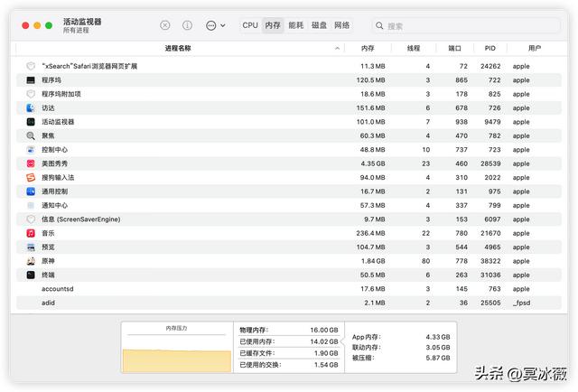Click the 已使用的交换 1.54 GB entry
This screenshot has height=392, width=578.
point(289,365)
